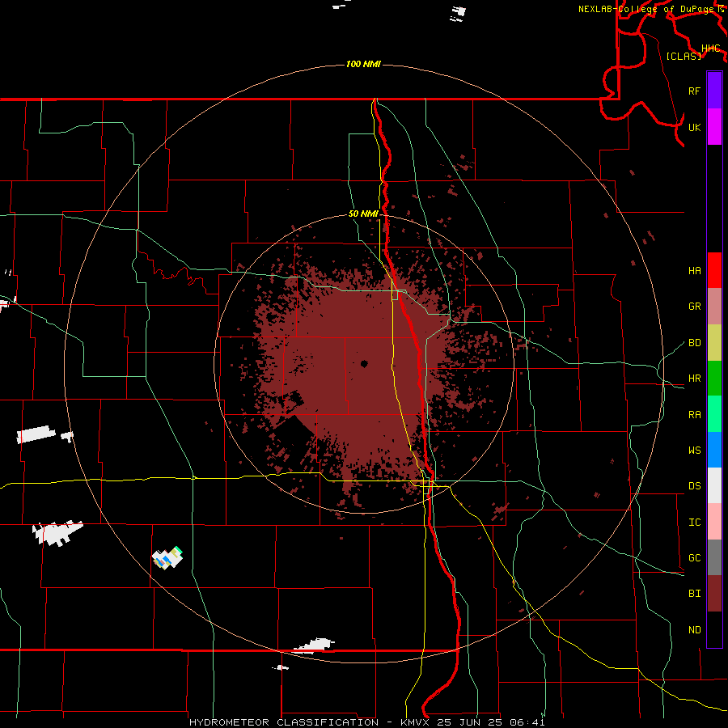The image size is (728, 728).
Task: Click the BI legend label text
Action: [x=694, y=594]
